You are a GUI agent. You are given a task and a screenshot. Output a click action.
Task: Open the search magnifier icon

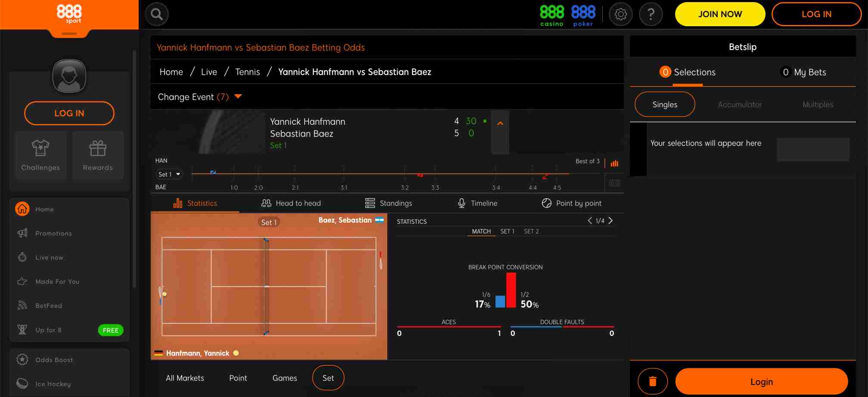(157, 14)
